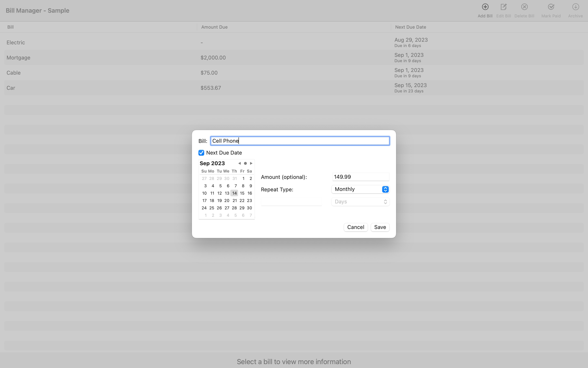Choose September 30 in the calendar
The width and height of the screenshot is (588, 368).
coord(249,208)
